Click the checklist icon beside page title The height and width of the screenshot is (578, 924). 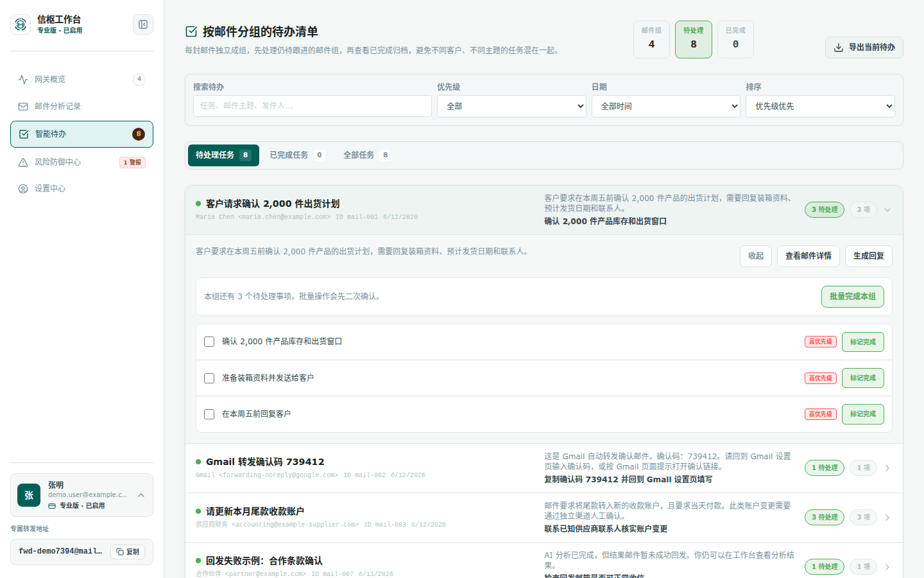[x=191, y=31]
